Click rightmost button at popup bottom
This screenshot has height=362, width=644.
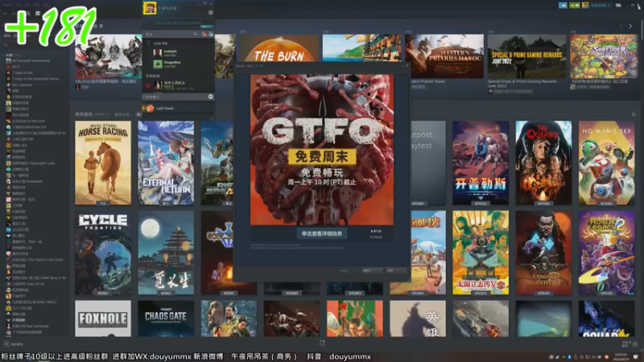[396, 270]
